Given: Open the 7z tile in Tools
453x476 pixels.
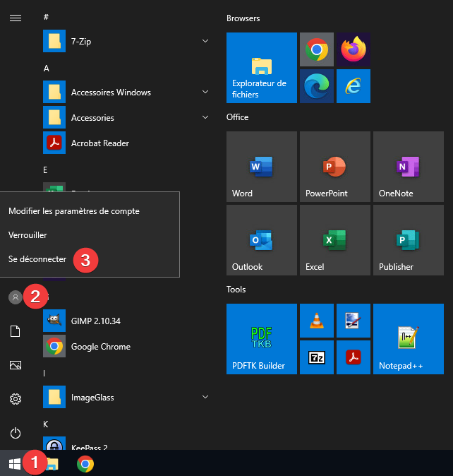Looking at the screenshot, I should [x=317, y=357].
